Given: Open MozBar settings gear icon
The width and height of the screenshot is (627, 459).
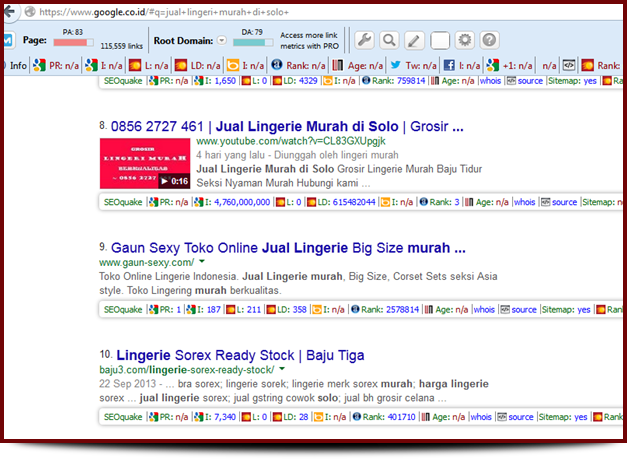Looking at the screenshot, I should point(464,40).
